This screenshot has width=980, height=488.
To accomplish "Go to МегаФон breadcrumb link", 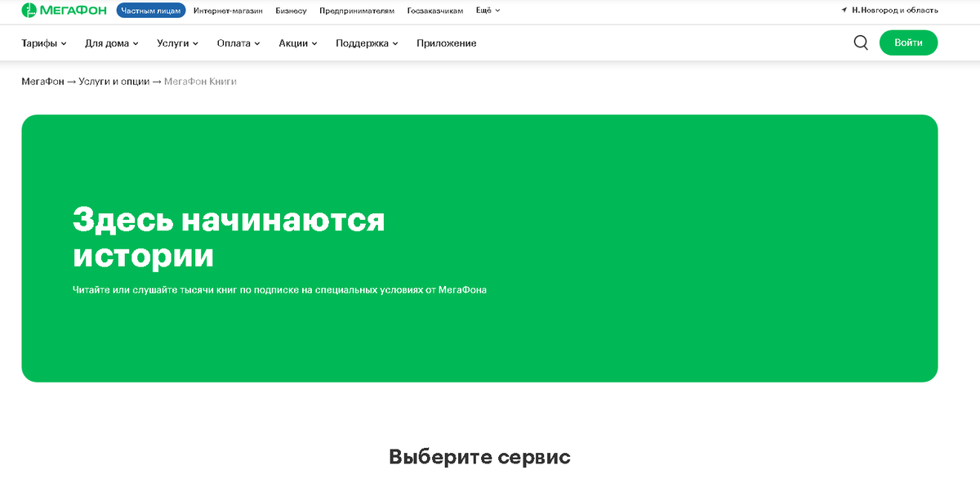I will (42, 82).
